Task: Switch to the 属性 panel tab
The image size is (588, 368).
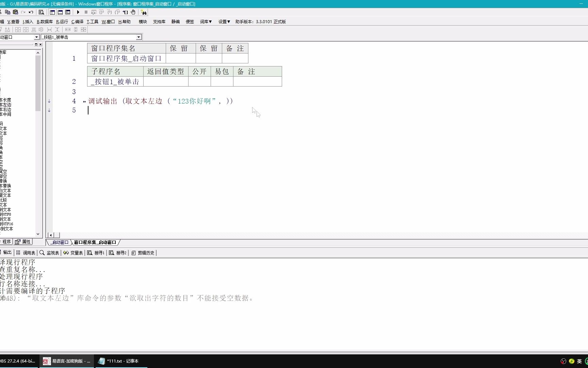Action: point(23,242)
